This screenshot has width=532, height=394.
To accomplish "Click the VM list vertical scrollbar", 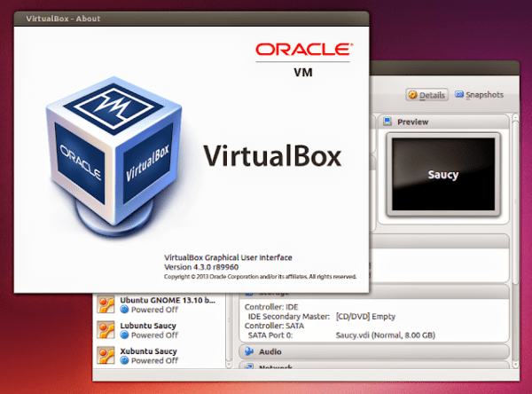I will point(229,331).
